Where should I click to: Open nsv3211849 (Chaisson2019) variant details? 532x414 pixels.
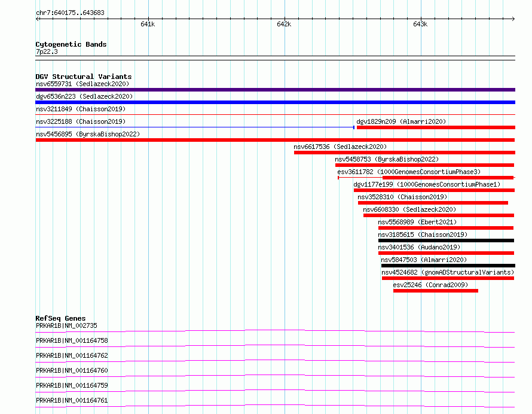[81, 109]
